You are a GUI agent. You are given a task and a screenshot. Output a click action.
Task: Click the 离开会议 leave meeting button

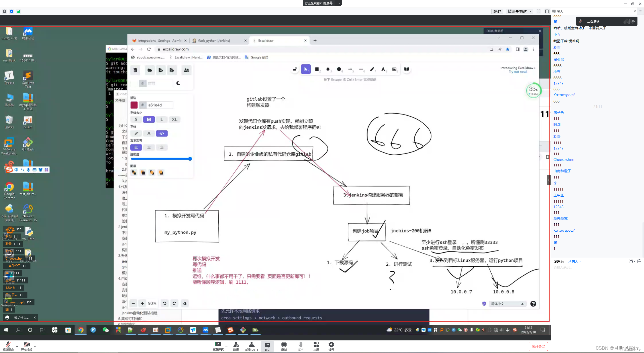tap(538, 346)
